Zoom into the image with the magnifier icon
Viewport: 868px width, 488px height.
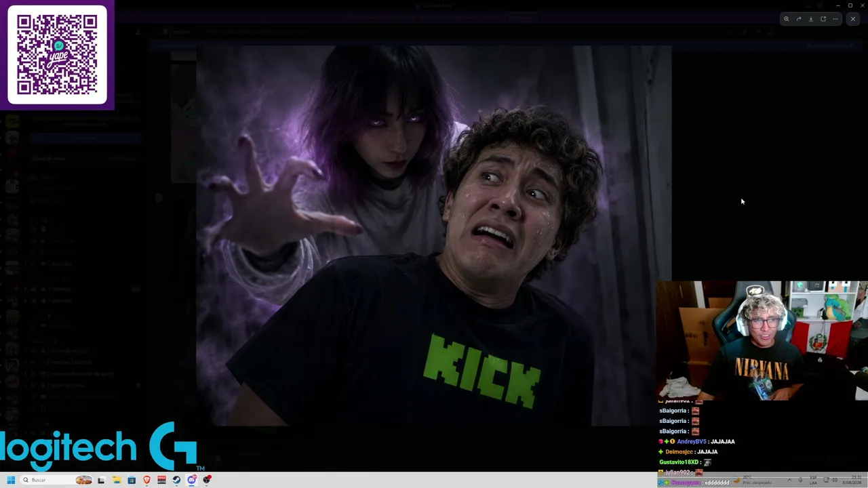787,19
